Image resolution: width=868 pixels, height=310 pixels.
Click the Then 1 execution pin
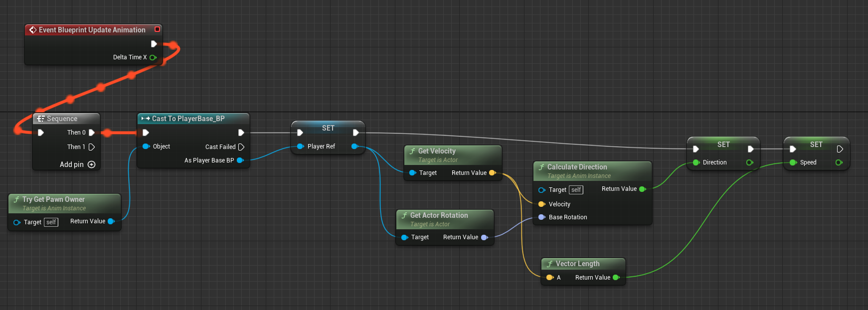[92, 147]
